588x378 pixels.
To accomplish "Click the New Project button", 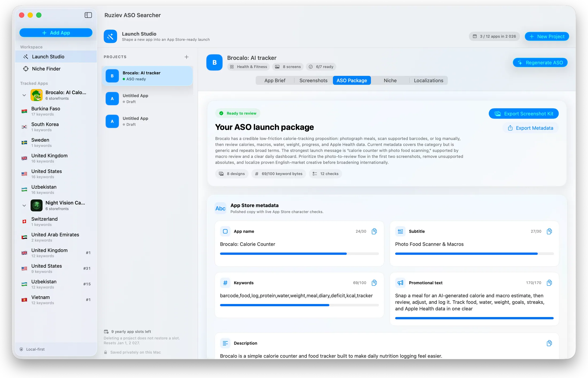I will coord(547,36).
